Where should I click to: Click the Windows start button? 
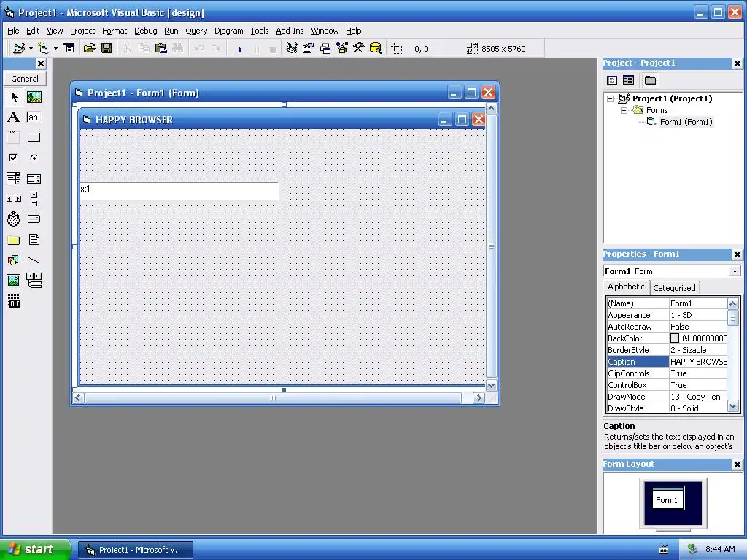point(35,550)
